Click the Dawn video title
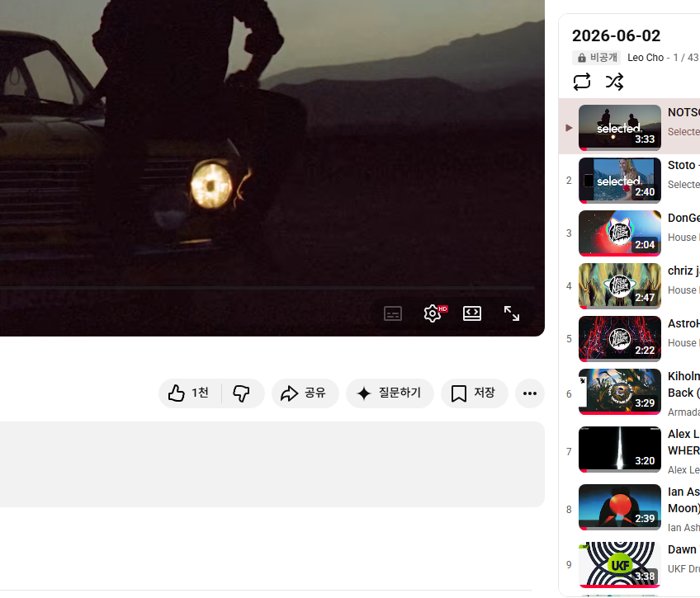The height and width of the screenshot is (598, 700). click(683, 549)
